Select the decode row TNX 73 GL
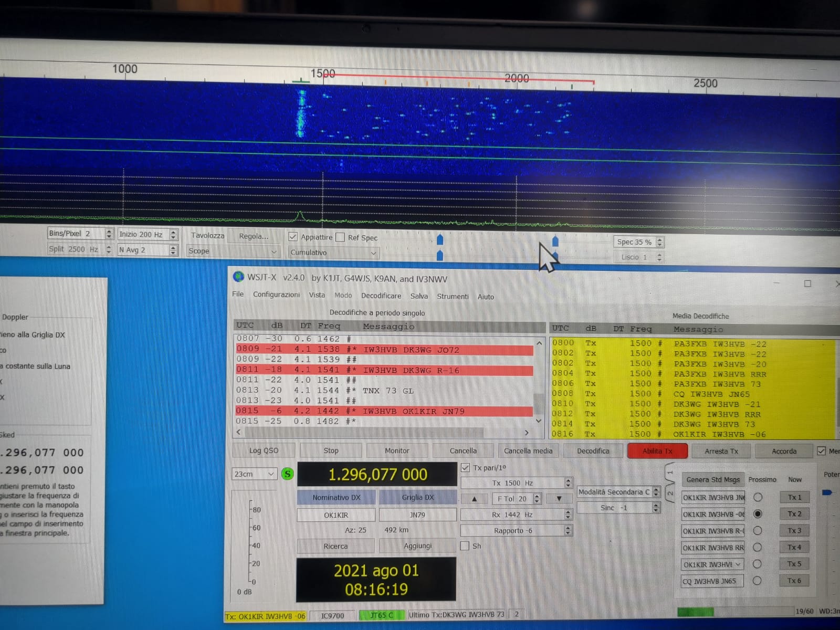 pyautogui.click(x=384, y=391)
